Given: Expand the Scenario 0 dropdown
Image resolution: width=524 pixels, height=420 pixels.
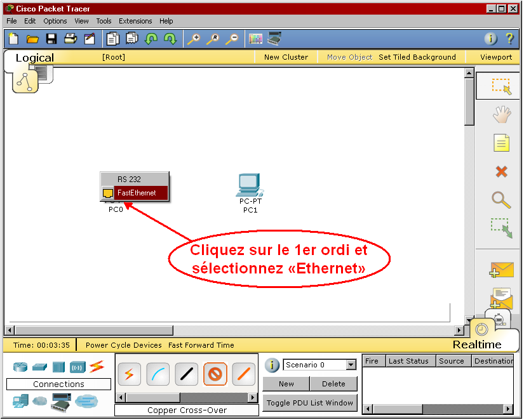Looking at the screenshot, I should click(351, 365).
